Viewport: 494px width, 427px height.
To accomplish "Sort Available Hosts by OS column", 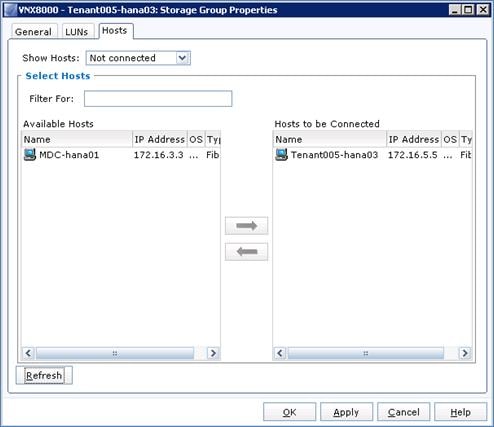I will click(x=196, y=139).
